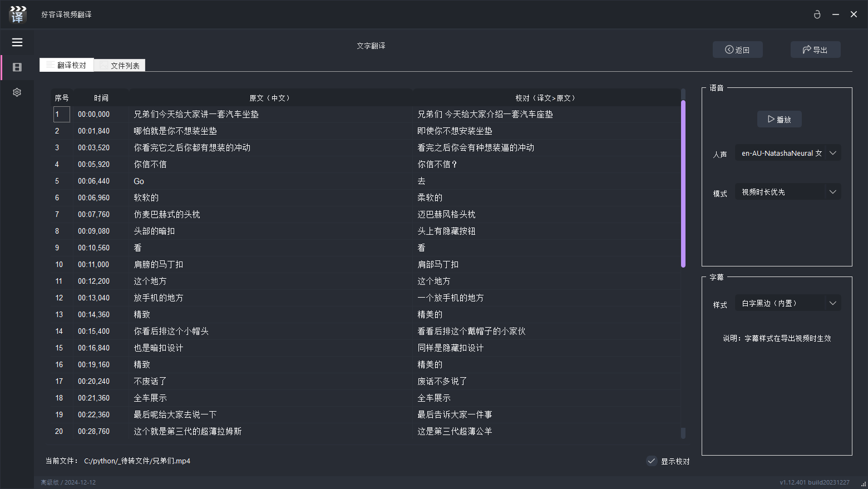Select row 20 timestamp 00:28,760

tap(93, 431)
